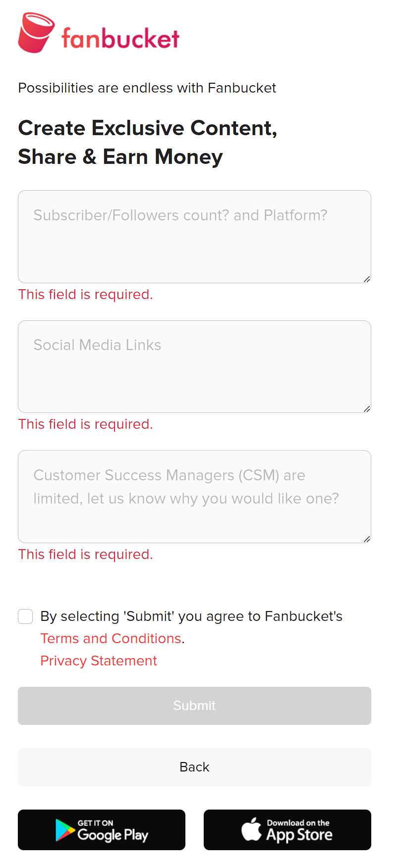Click the Apple logo on App Store badge
Viewport: 400px width, 868px height.
pos(251,829)
